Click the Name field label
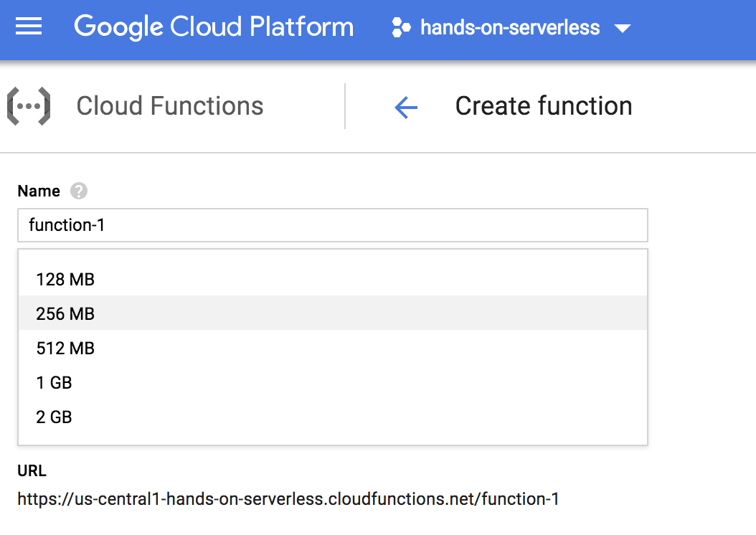This screenshot has width=756, height=535. [39, 191]
